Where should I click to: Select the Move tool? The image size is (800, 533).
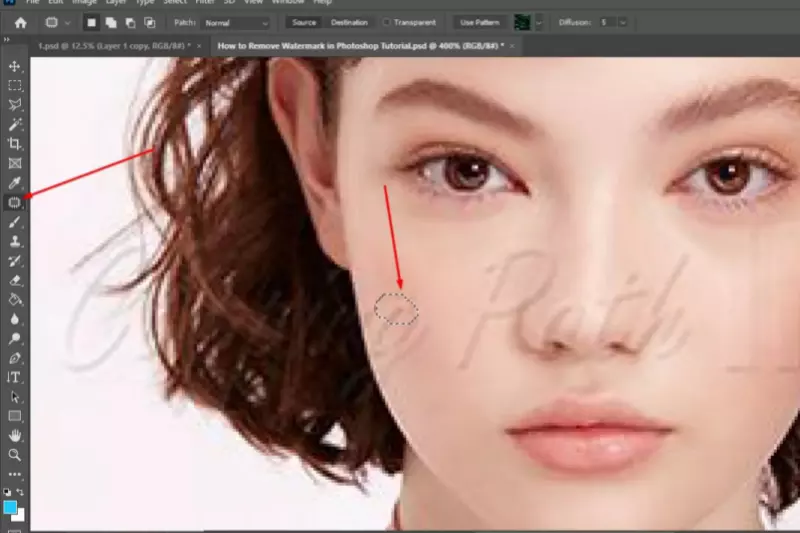(14, 66)
